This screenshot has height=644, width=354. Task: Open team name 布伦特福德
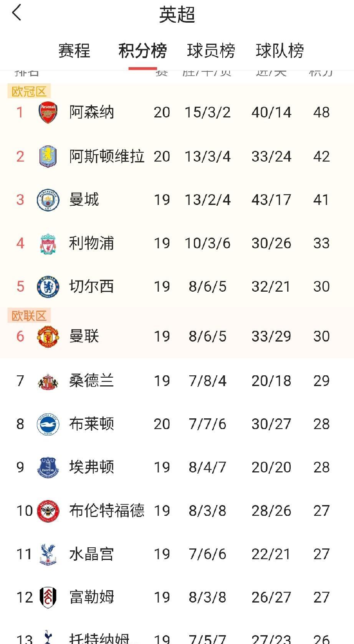(x=107, y=511)
